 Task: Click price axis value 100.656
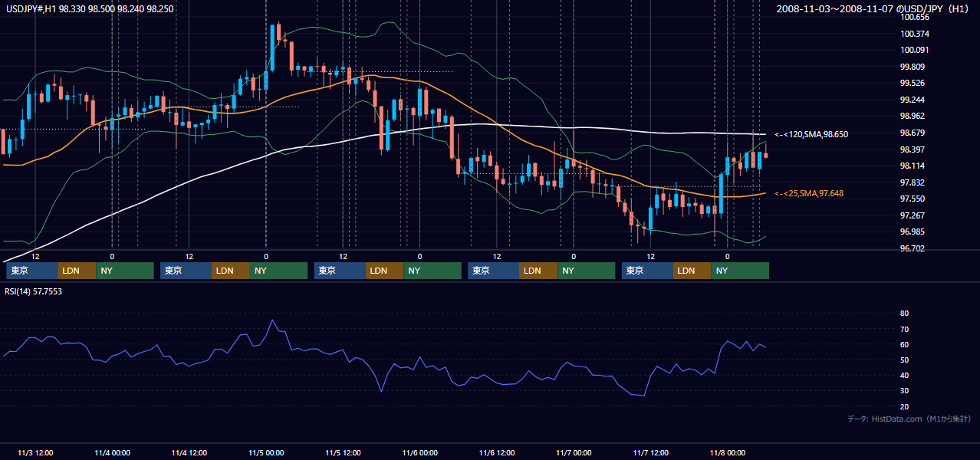[x=915, y=17]
